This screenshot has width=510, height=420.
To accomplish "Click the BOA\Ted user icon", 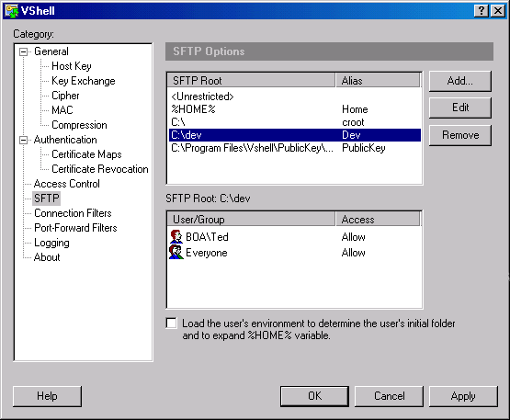I will tap(176, 236).
